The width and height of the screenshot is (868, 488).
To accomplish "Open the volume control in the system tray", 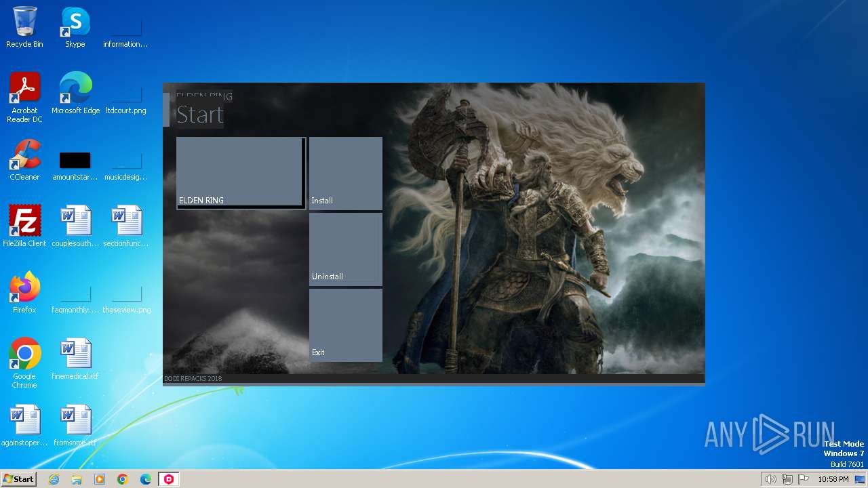I will (770, 479).
